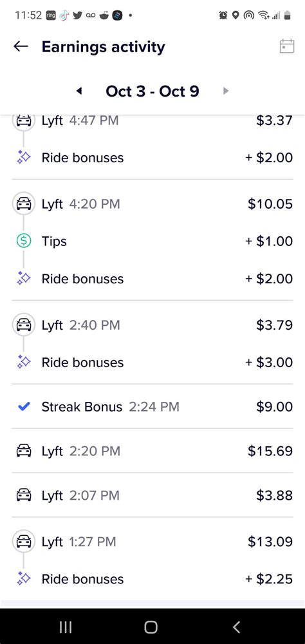The height and width of the screenshot is (644, 305).
Task: Tap the back arrow beside Earnings activity
Action: 21,46
